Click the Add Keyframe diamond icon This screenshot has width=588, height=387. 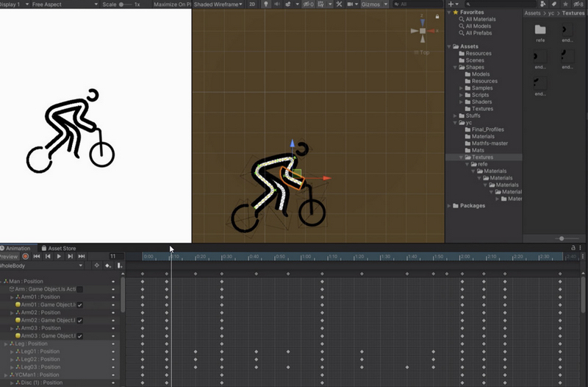click(107, 266)
